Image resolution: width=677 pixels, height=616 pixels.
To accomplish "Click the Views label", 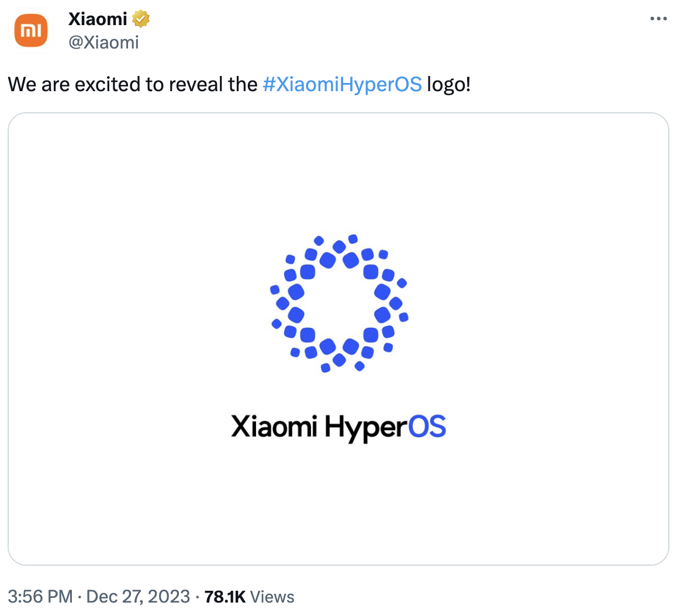I will click(x=272, y=597).
